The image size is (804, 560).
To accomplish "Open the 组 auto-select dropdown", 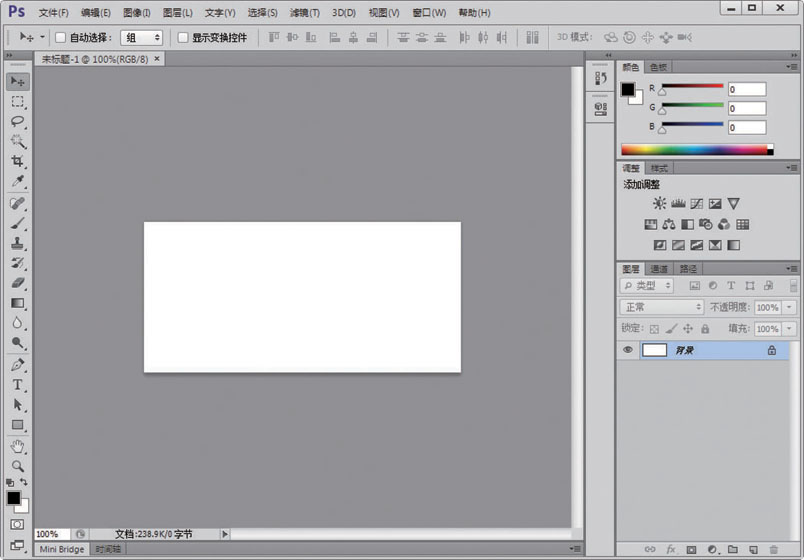I will pos(141,38).
